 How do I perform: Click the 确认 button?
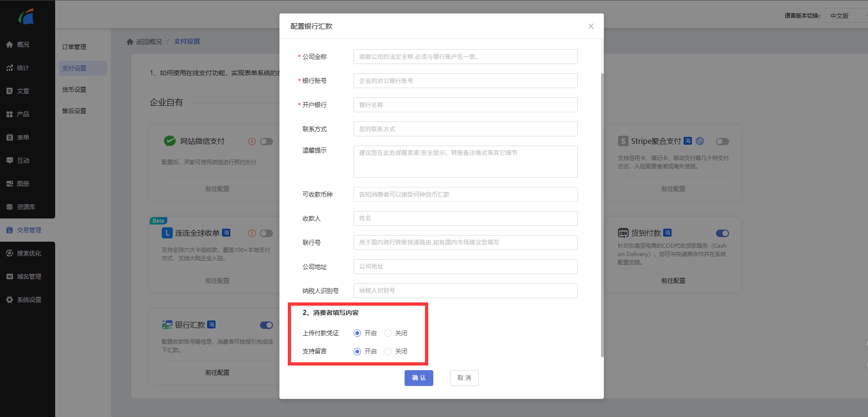tap(418, 378)
